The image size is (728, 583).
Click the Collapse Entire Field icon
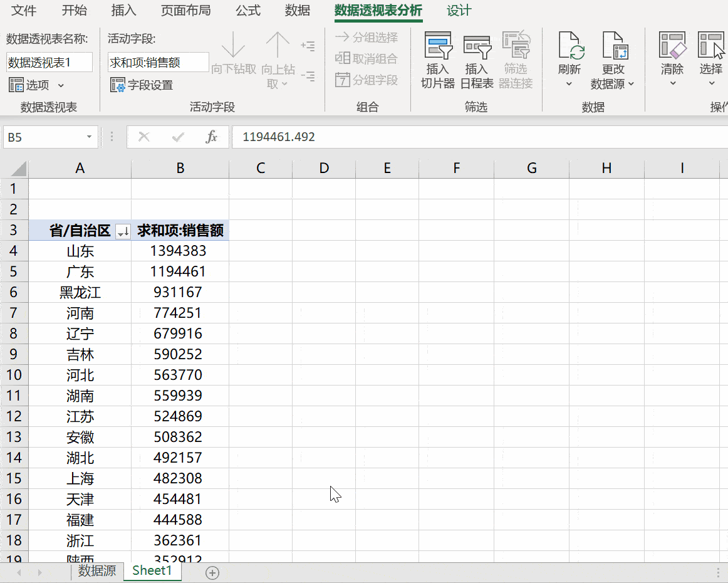pos(308,76)
